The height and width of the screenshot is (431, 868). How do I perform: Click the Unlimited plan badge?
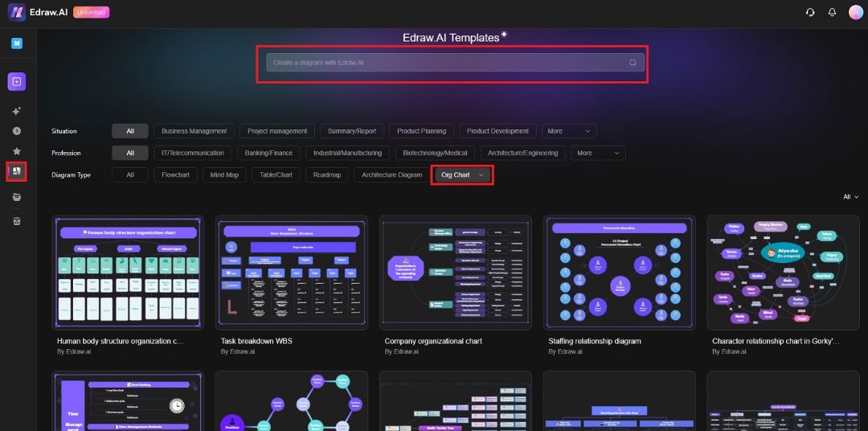click(92, 12)
